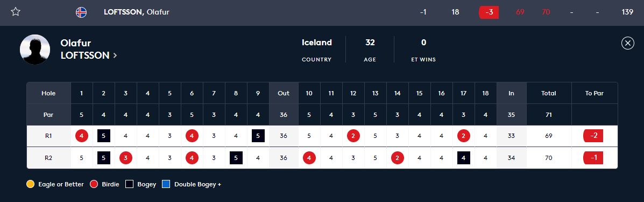Select the R1 round row label

click(48, 136)
